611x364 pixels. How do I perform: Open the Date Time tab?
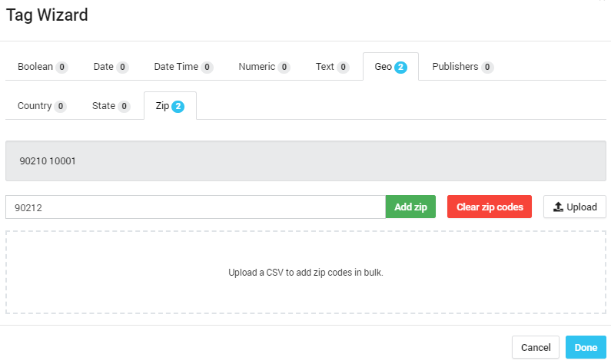point(183,67)
